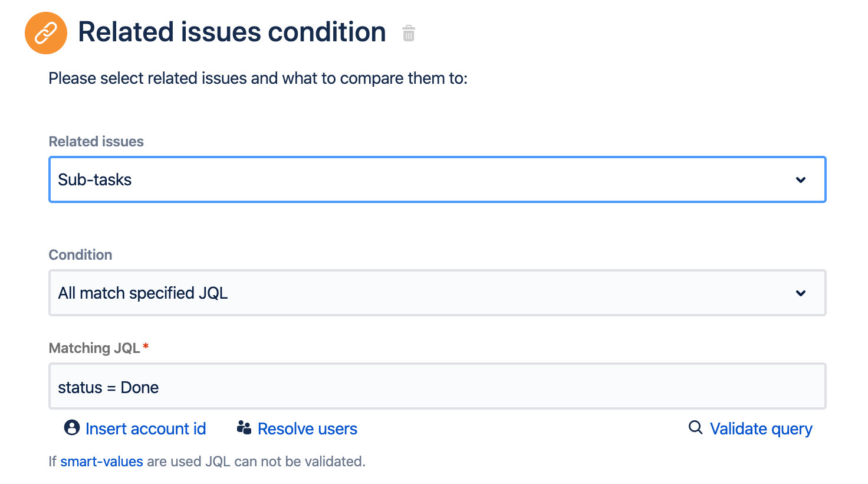Click the Validate query link

point(761,429)
